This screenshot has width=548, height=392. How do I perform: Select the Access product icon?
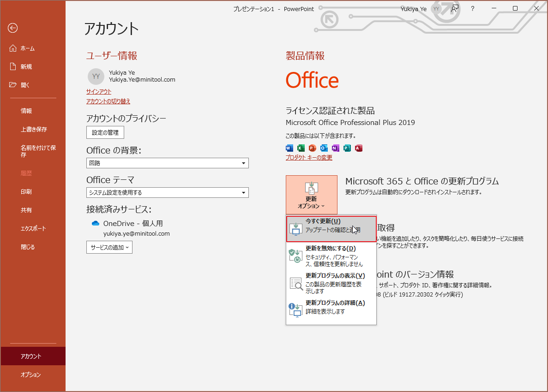click(359, 148)
